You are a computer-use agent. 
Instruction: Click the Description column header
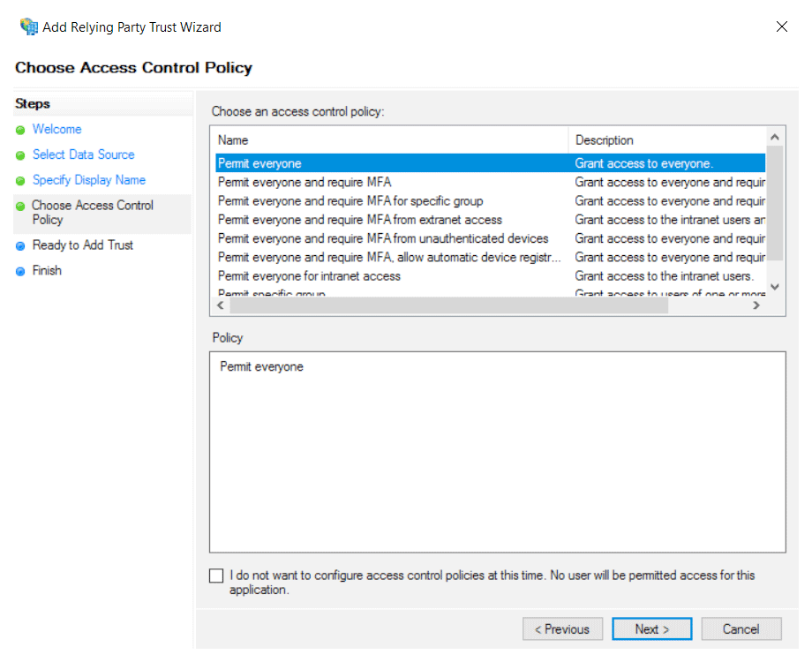666,139
